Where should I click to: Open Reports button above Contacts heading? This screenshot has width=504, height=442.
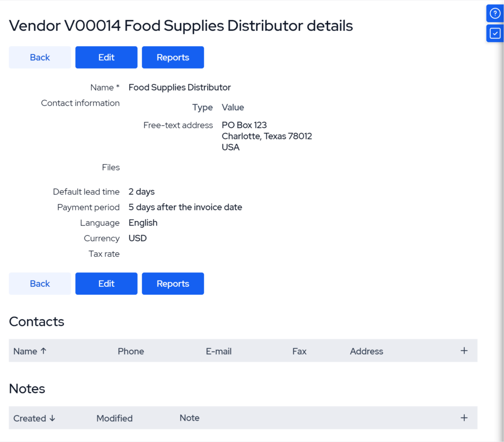pos(172,284)
